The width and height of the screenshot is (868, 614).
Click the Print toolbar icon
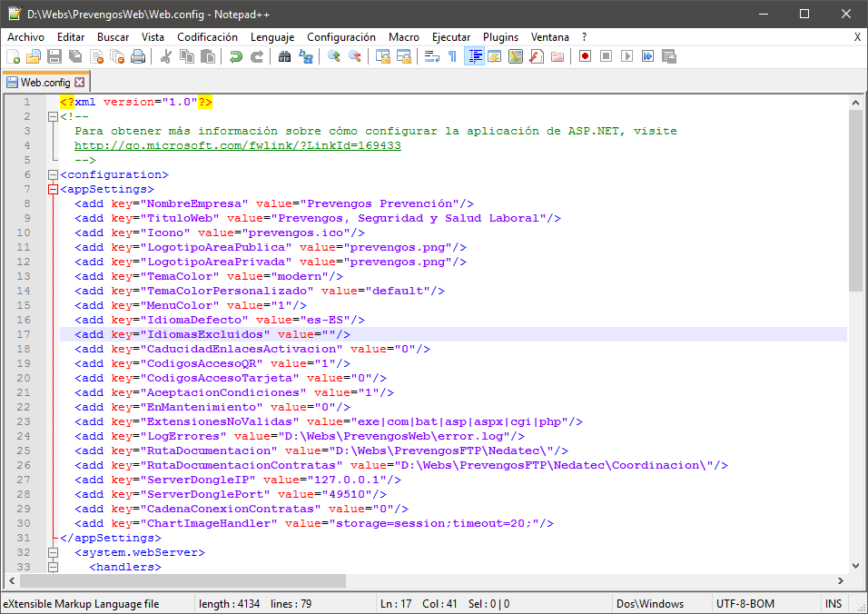tap(138, 56)
